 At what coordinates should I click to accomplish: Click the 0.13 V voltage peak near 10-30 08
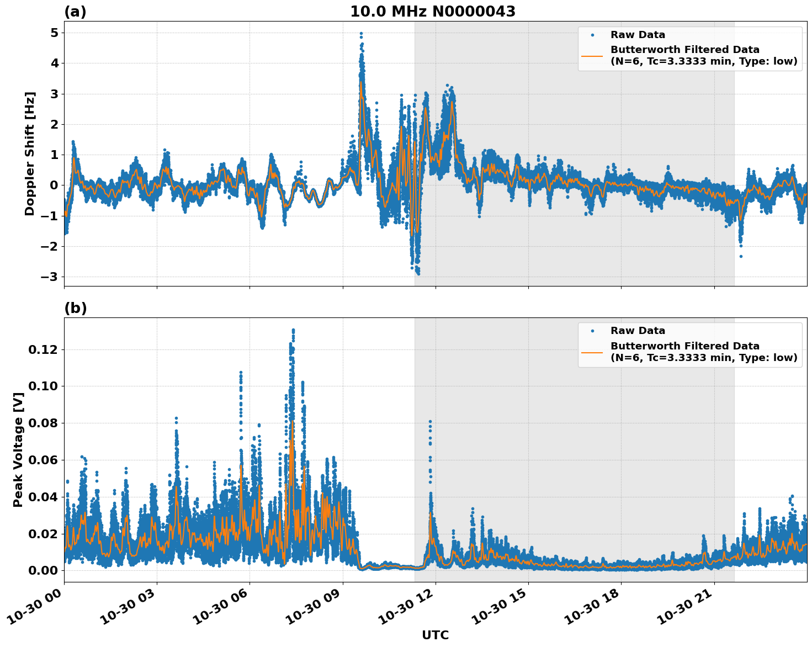point(293,330)
